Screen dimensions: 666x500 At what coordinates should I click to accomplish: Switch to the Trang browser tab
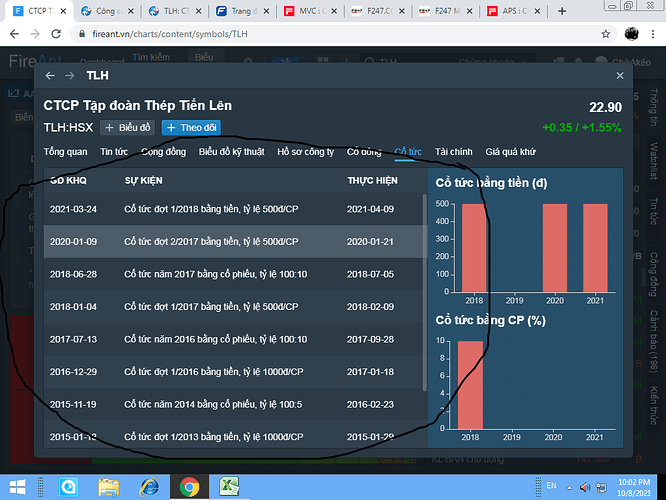(x=243, y=11)
